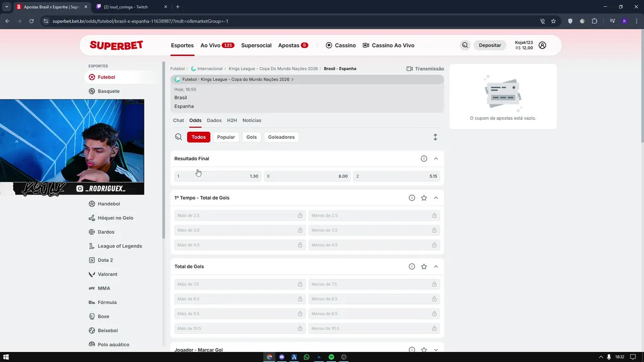Open Chrome media control icon
This screenshot has width=644, height=362.
pos(612,21)
